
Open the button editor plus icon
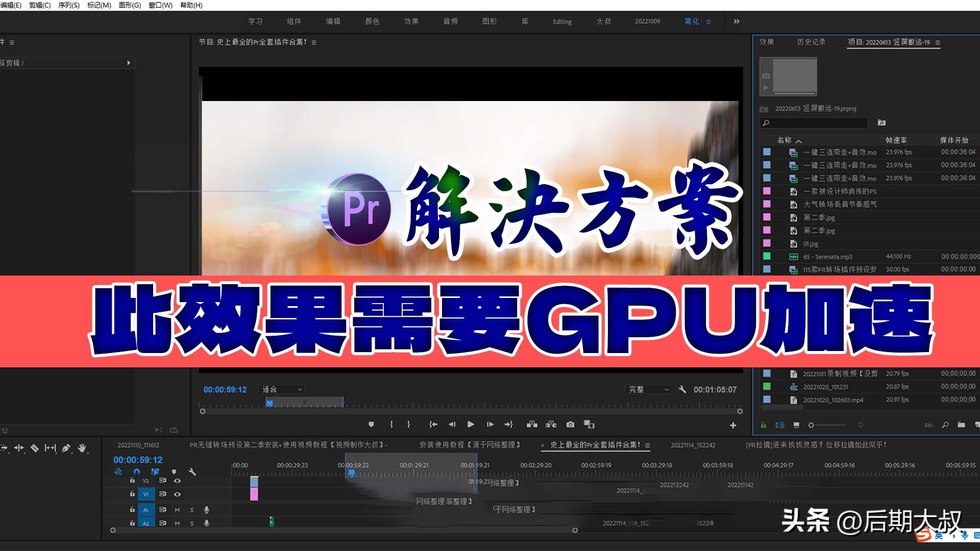point(733,425)
